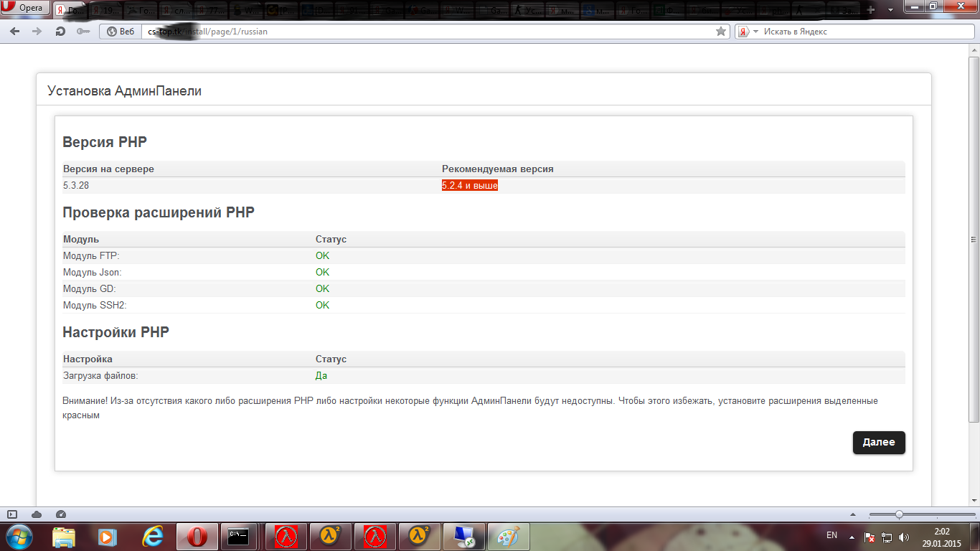
Task: Open the zoom menu arrow beside the slider
Action: 852,514
